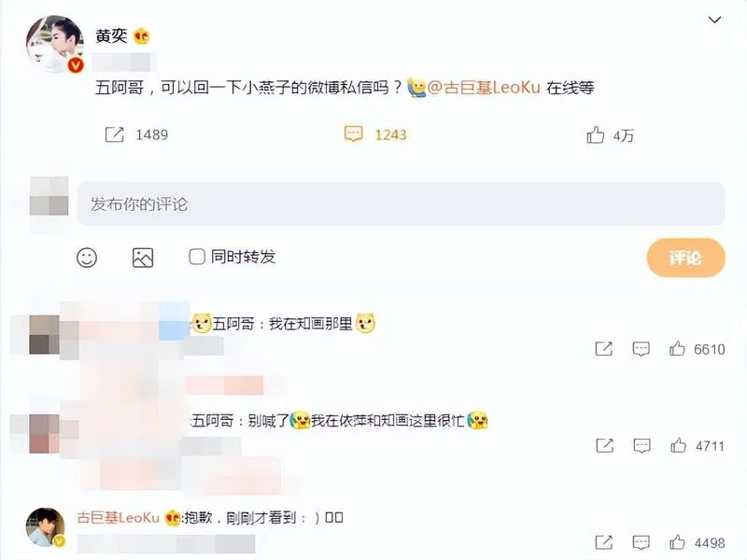Focus the 发布你的评论 comment input field

click(402, 204)
